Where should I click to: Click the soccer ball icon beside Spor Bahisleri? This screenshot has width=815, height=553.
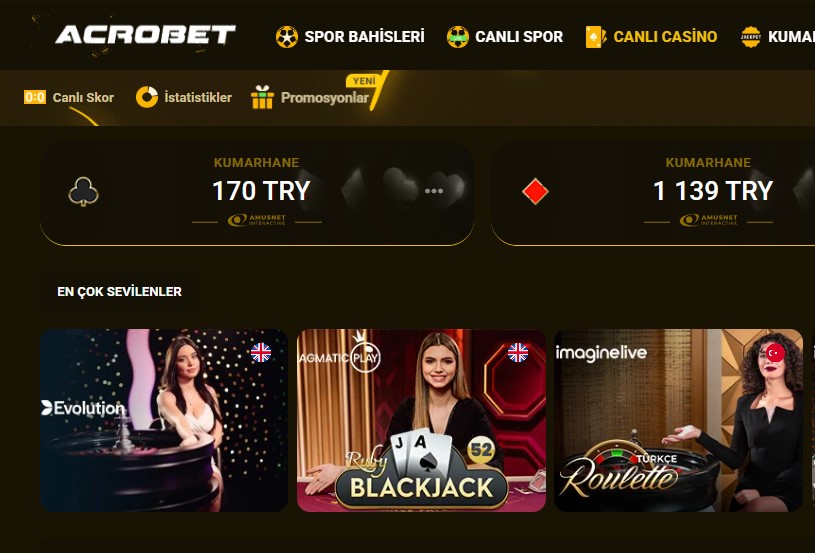(x=287, y=37)
